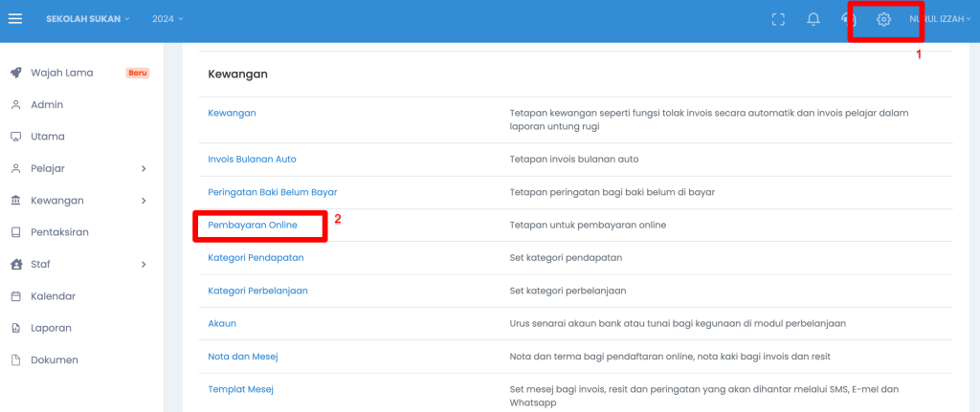This screenshot has height=412, width=980.
Task: Expand the sidebar Kewangan submenu chevron
Action: [x=144, y=201]
